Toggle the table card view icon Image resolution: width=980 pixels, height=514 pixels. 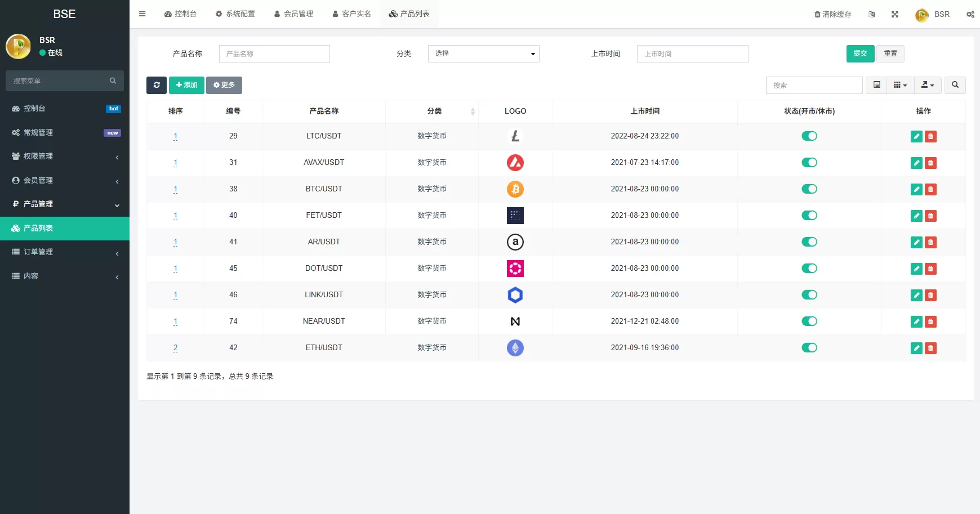(876, 85)
